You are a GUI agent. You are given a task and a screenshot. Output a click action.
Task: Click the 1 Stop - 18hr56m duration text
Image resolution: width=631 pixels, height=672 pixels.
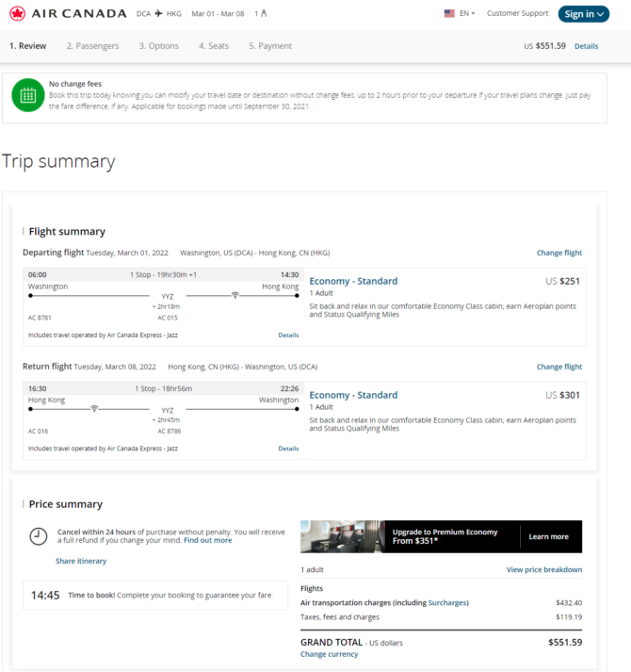(164, 388)
